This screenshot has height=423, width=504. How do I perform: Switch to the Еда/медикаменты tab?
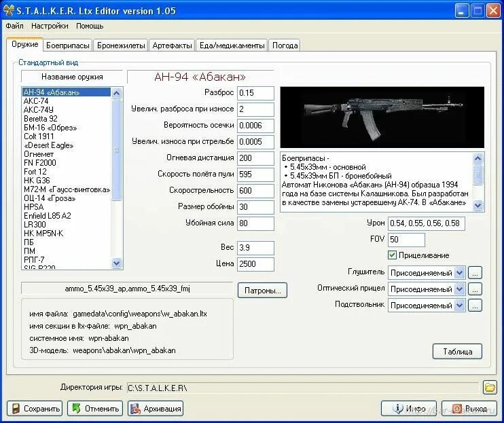point(232,45)
